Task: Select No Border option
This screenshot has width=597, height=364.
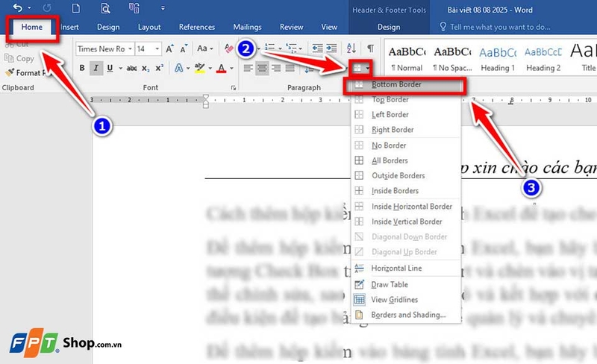Action: [406, 145]
